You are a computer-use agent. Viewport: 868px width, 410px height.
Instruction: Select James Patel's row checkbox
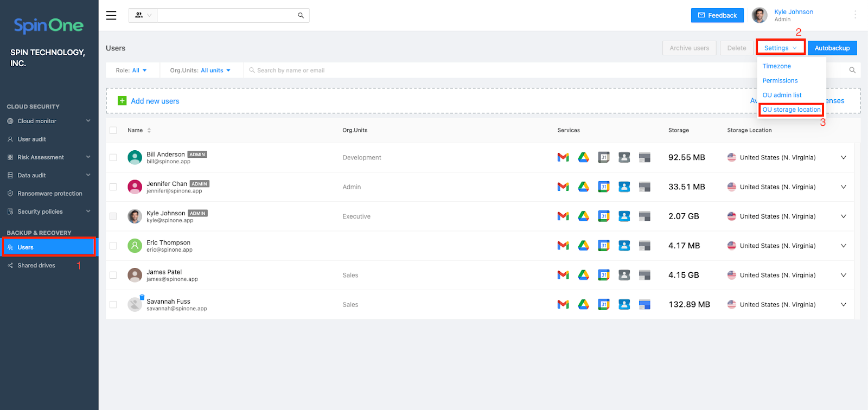tap(113, 275)
